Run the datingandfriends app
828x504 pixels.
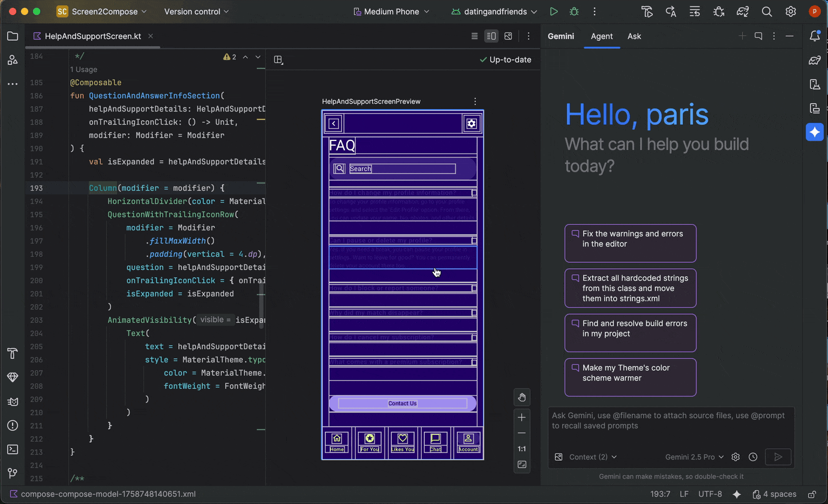553,11
